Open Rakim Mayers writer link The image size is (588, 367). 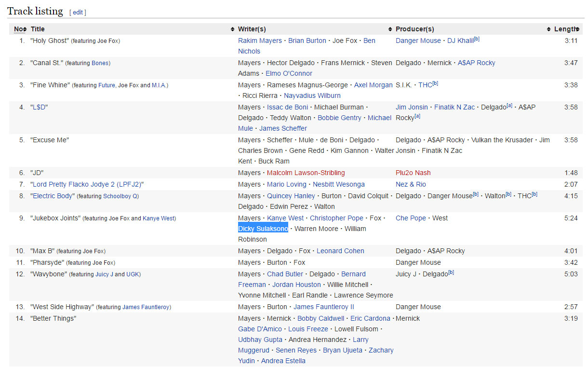point(260,41)
